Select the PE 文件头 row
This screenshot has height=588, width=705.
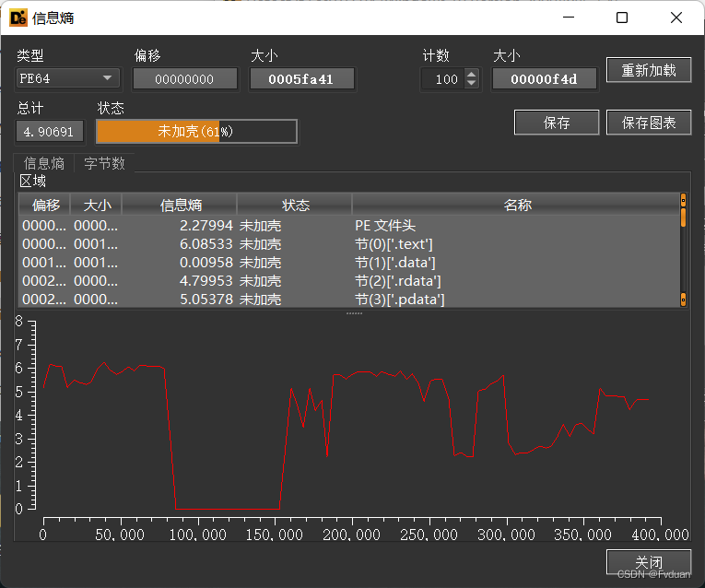(x=349, y=225)
